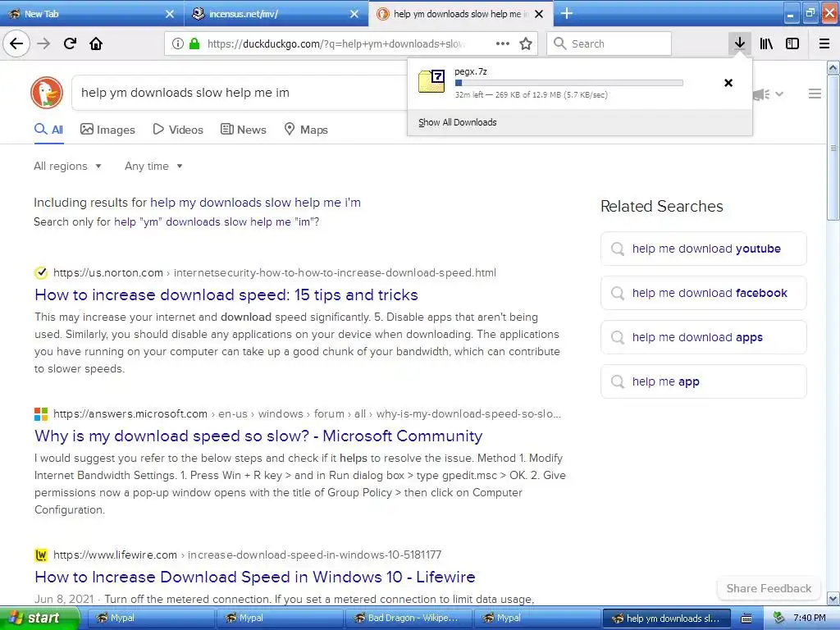Open the browser home page
Image resolution: width=840 pixels, height=630 pixels.
click(x=96, y=44)
